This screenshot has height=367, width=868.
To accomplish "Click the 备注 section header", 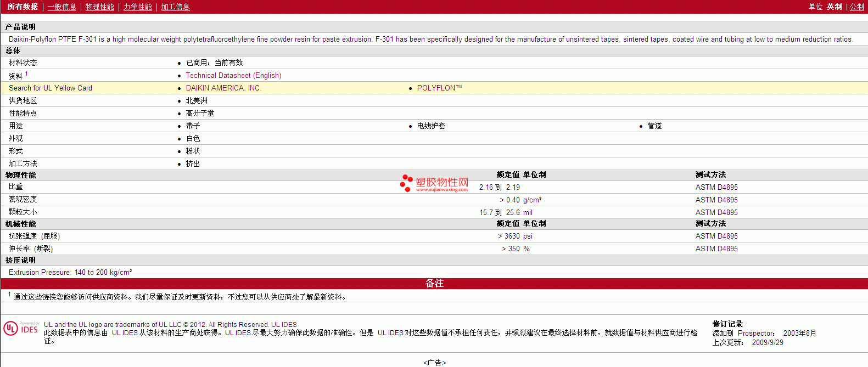I will coord(434,283).
